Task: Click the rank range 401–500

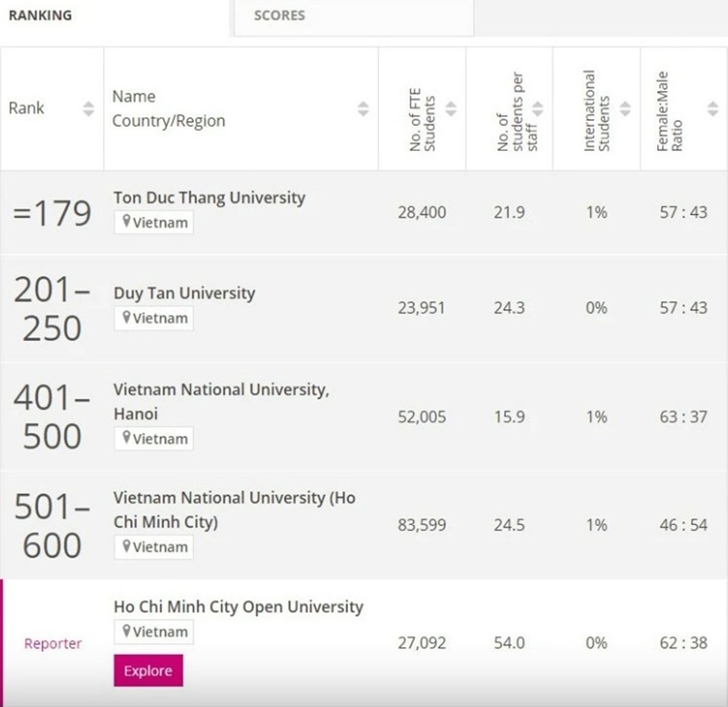Action: (52, 417)
